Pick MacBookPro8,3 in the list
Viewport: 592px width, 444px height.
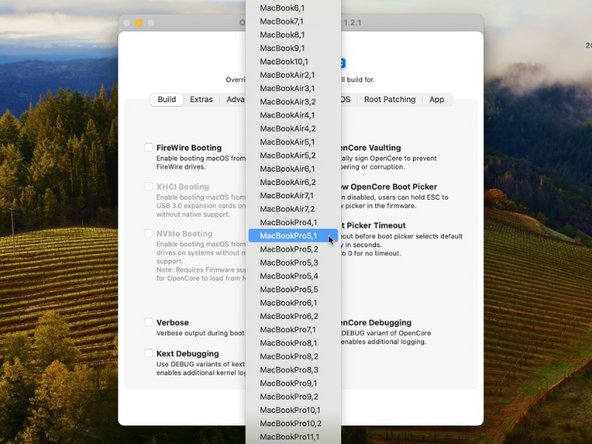pos(293,370)
